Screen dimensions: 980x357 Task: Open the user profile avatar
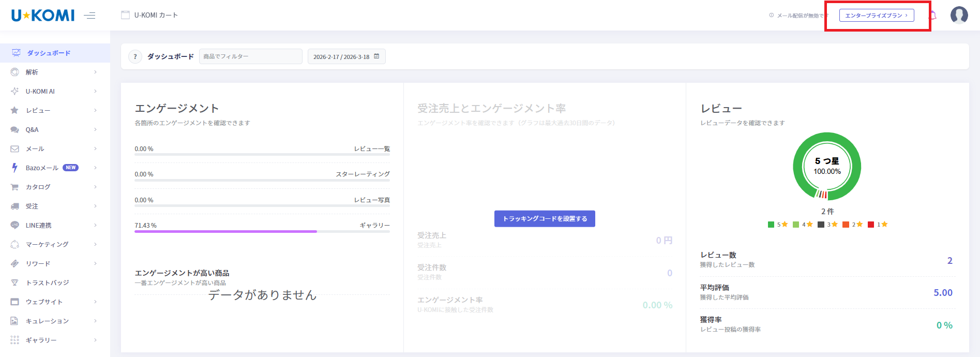tap(959, 15)
